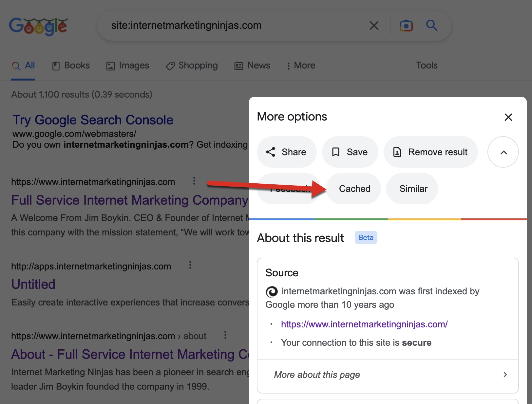The height and width of the screenshot is (404, 532).
Task: Select the All search tab
Action: [x=23, y=65]
